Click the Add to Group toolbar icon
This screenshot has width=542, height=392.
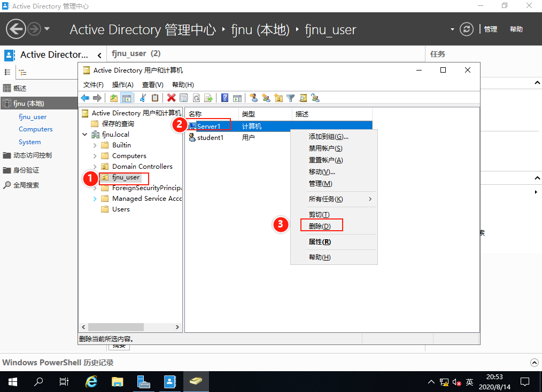[315, 98]
